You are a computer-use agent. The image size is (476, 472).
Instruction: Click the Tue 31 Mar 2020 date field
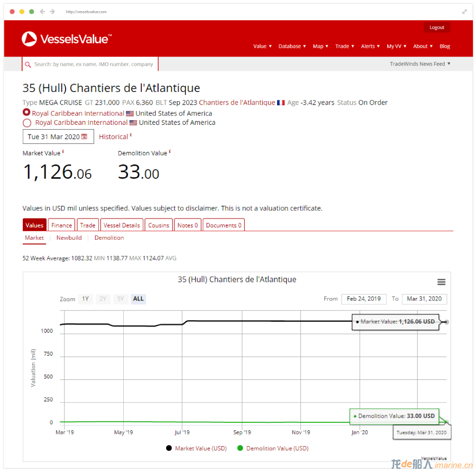point(58,137)
